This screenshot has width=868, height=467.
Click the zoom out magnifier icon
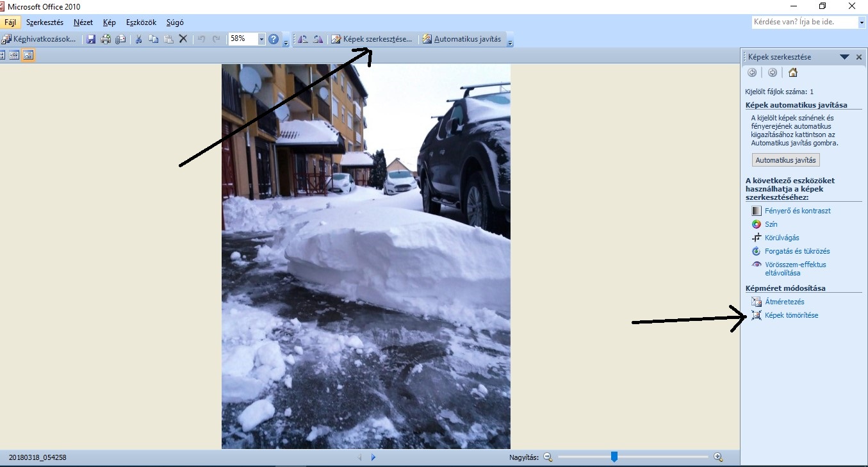pos(548,457)
